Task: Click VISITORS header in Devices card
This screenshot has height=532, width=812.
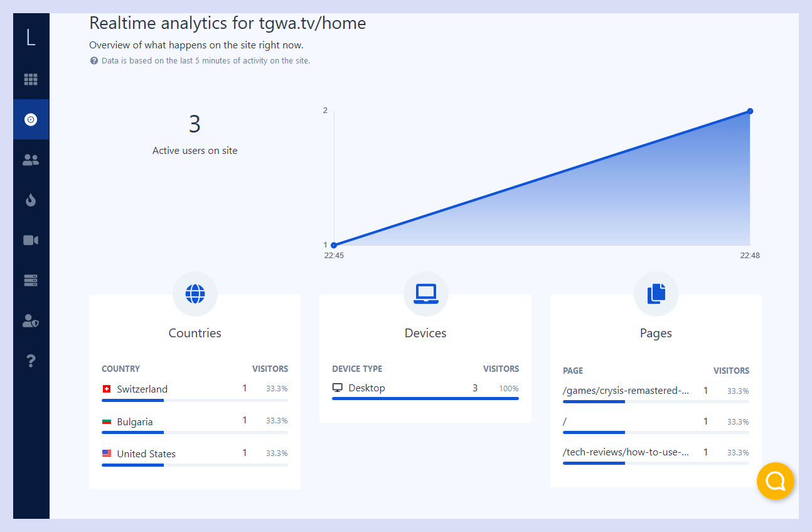Action: [x=501, y=369]
